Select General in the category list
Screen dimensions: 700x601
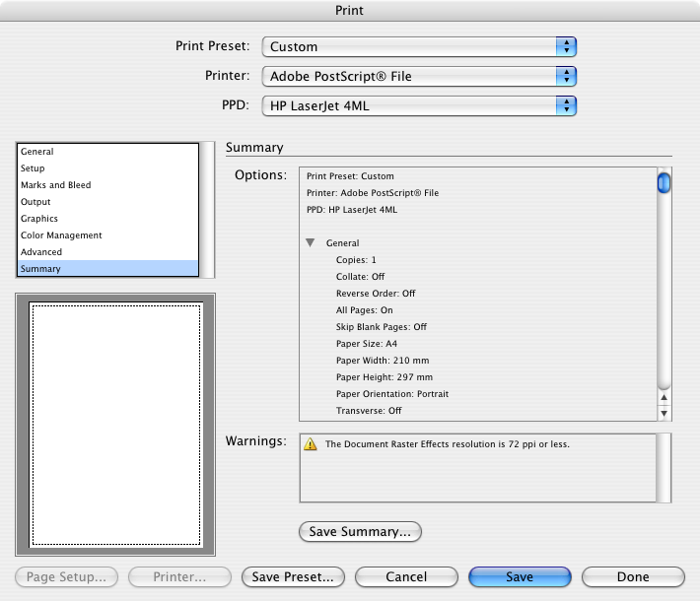point(37,152)
